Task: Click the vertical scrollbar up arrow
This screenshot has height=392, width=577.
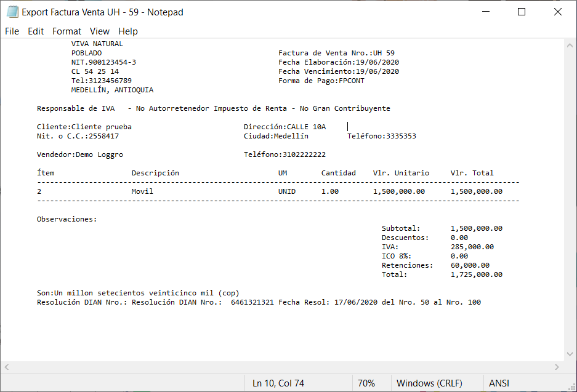Action: click(570, 44)
